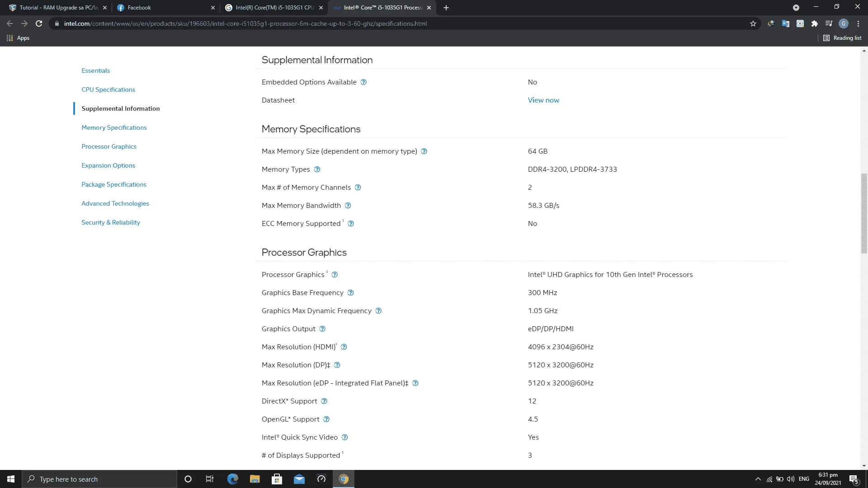Click Windows Start button
The height and width of the screenshot is (488, 868).
click(x=11, y=479)
